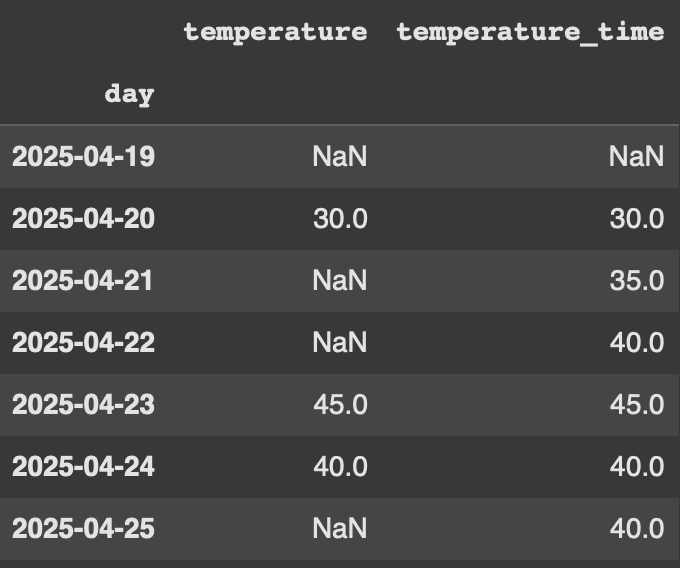This screenshot has width=680, height=568.
Task: Click temperature 45.0 cell for 2025-04-23
Action: [x=340, y=404]
